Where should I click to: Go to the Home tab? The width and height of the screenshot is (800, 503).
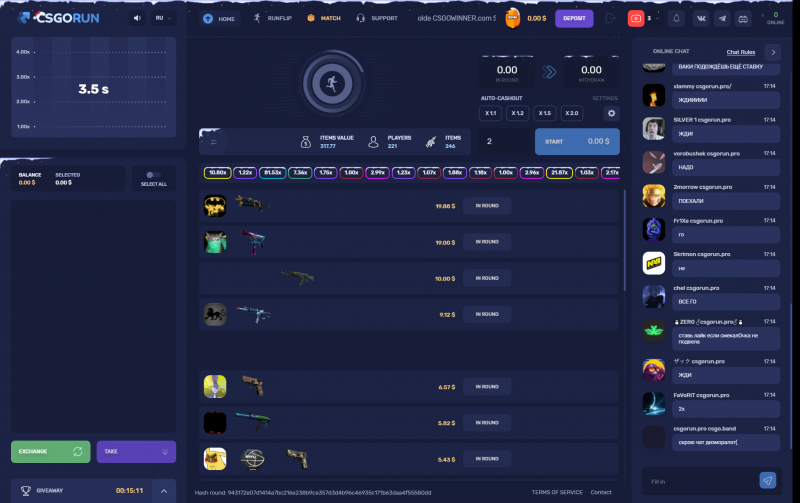[219, 18]
